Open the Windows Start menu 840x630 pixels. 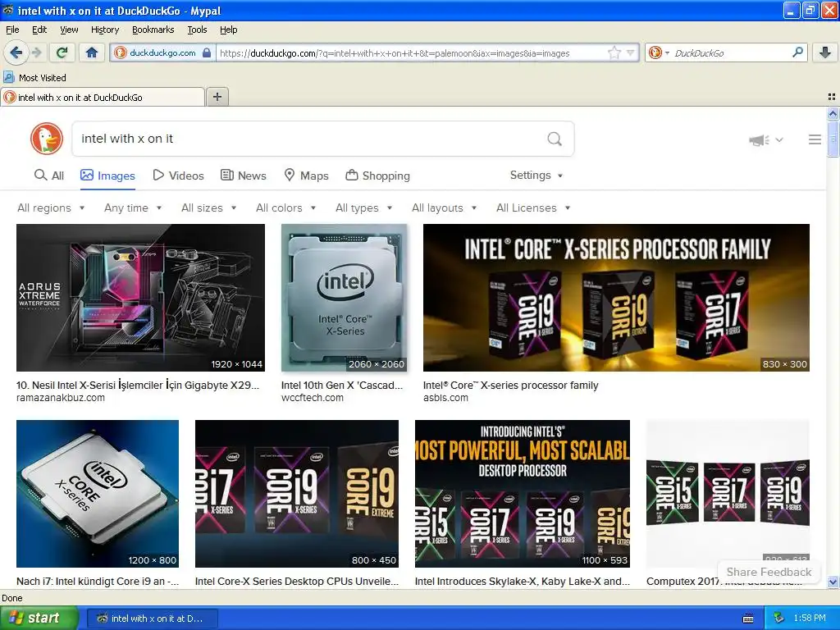point(39,618)
